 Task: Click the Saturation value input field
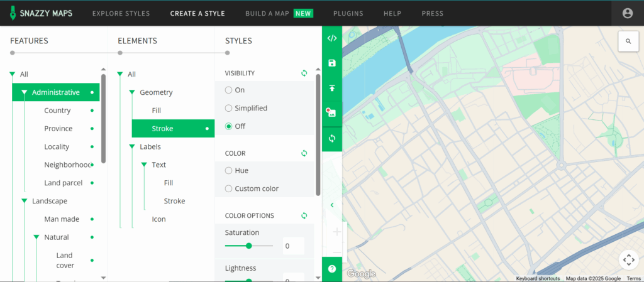(x=294, y=246)
